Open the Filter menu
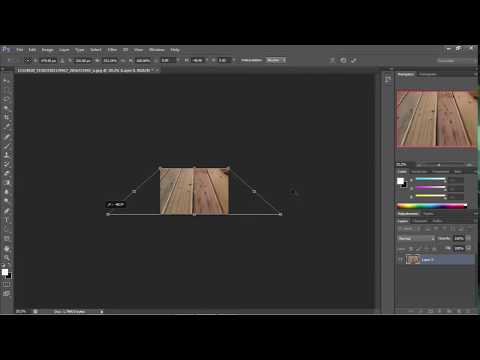Image resolution: width=480 pixels, height=360 pixels. [112, 50]
